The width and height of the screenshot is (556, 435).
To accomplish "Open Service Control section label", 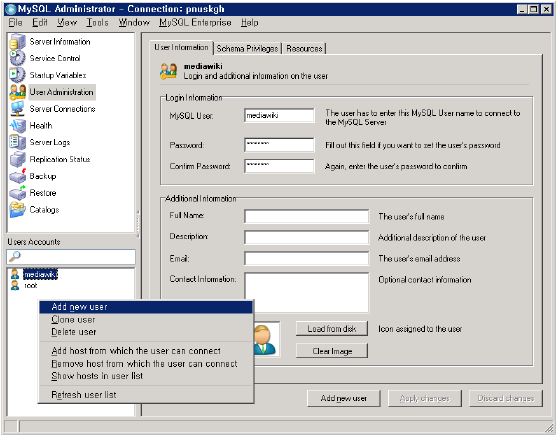I will [55, 58].
